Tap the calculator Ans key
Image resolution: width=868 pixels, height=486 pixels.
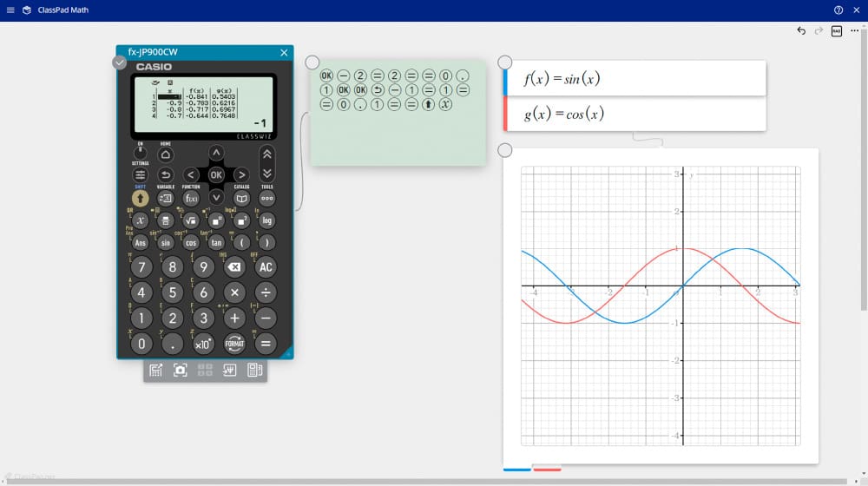pos(140,242)
